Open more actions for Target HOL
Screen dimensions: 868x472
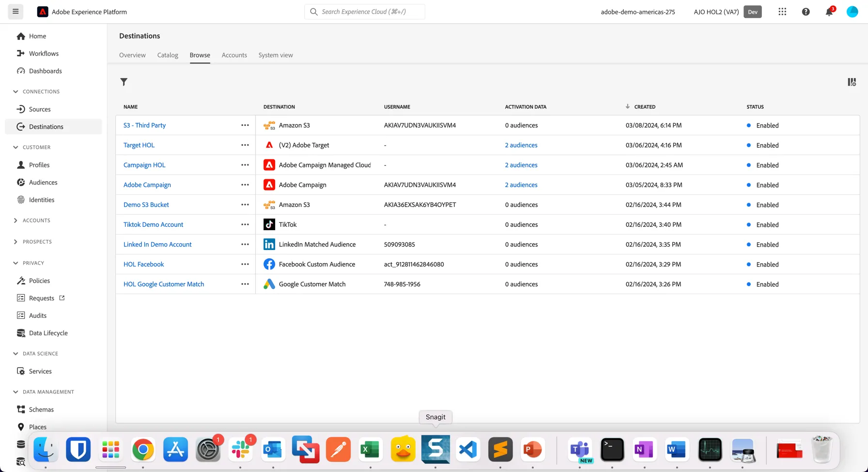coord(245,145)
